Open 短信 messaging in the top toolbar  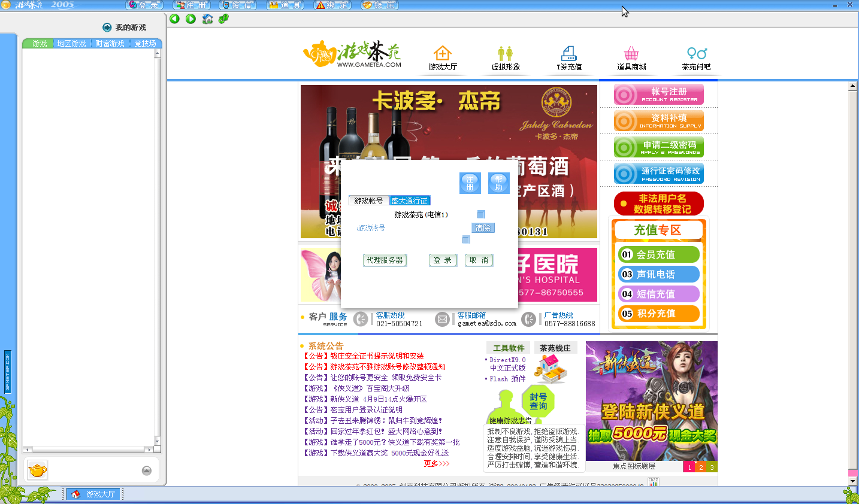238,5
